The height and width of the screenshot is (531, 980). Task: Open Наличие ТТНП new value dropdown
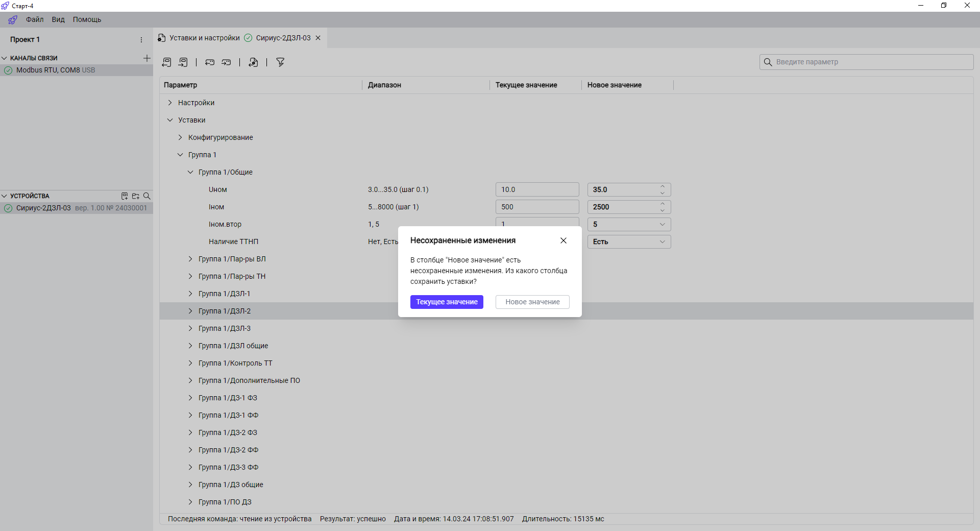click(x=662, y=242)
